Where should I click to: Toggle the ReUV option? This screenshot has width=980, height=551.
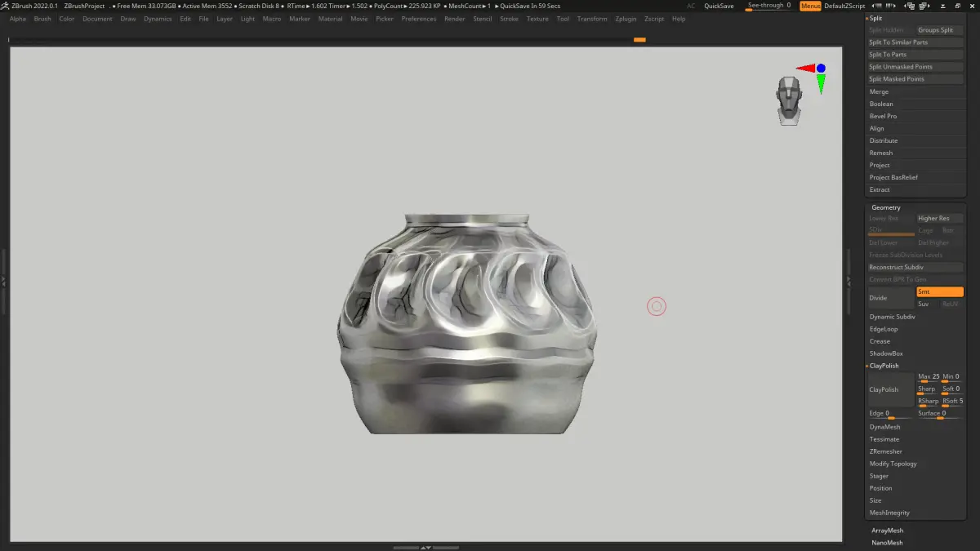click(951, 304)
